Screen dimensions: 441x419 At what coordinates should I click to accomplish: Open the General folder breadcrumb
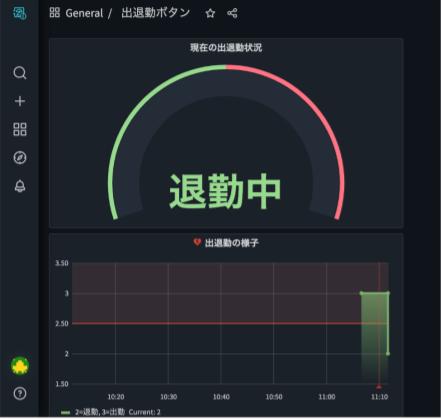84,13
